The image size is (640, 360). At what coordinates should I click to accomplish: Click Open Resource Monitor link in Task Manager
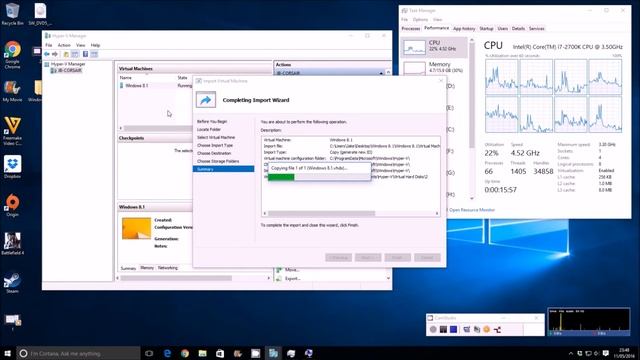tap(471, 210)
